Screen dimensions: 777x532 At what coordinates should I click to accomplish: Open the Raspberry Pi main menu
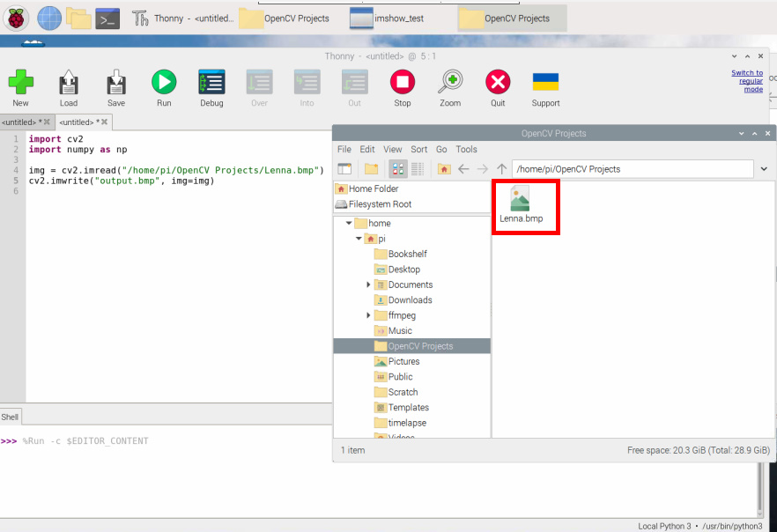tap(16, 18)
